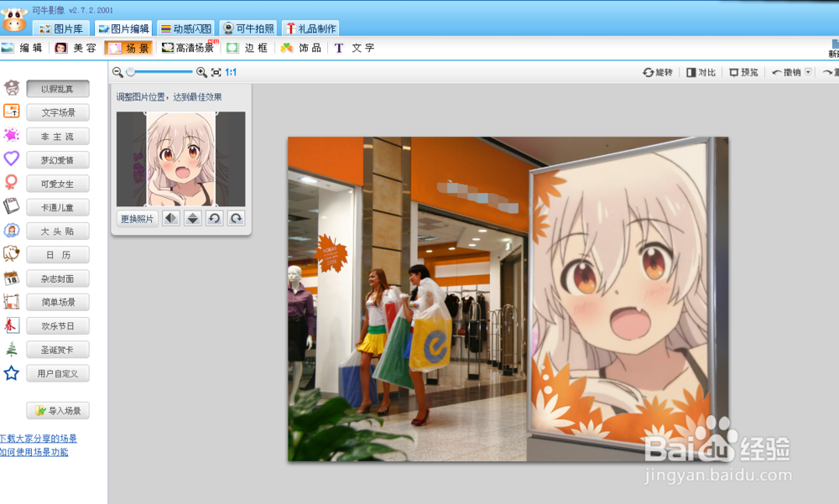Click the calendar icon beside 杂志封面
The width and height of the screenshot is (839, 504).
(11, 278)
